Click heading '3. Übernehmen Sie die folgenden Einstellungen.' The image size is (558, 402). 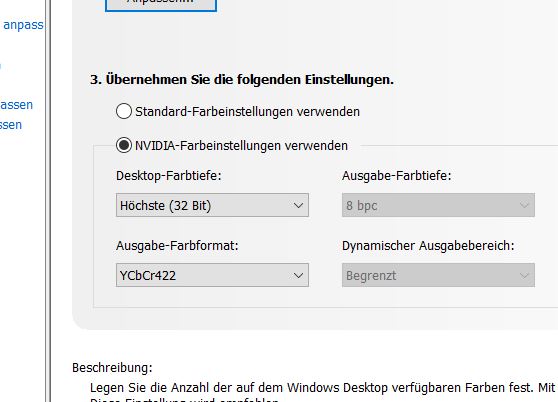pos(242,79)
